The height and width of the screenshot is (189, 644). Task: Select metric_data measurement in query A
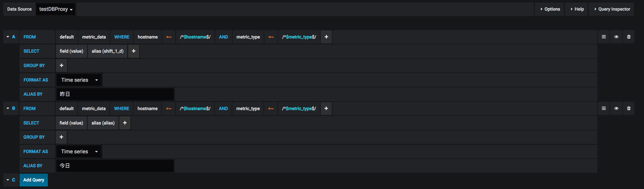94,37
